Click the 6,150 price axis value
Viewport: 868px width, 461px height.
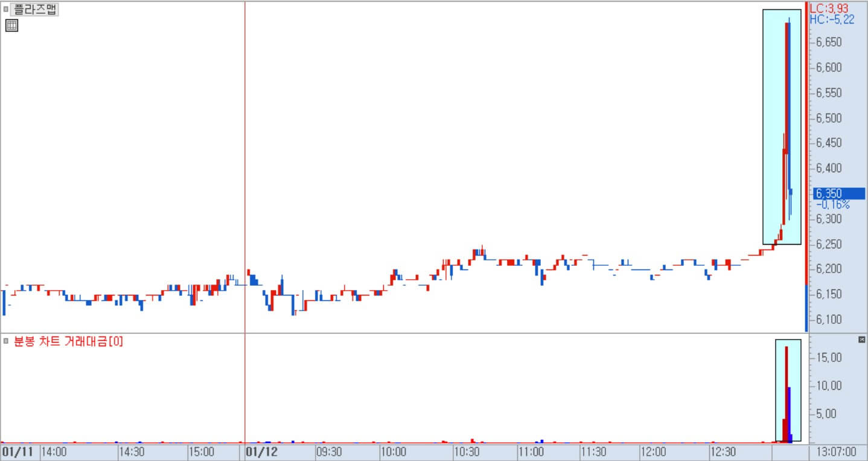[829, 294]
